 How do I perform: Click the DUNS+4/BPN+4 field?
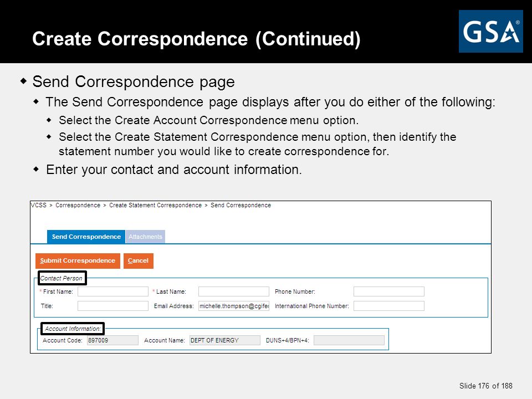click(x=349, y=340)
